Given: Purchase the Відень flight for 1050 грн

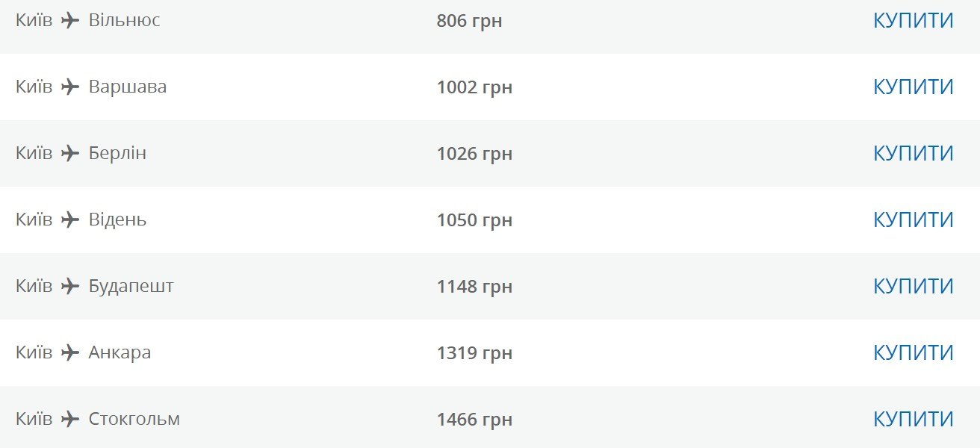Looking at the screenshot, I should click(914, 220).
